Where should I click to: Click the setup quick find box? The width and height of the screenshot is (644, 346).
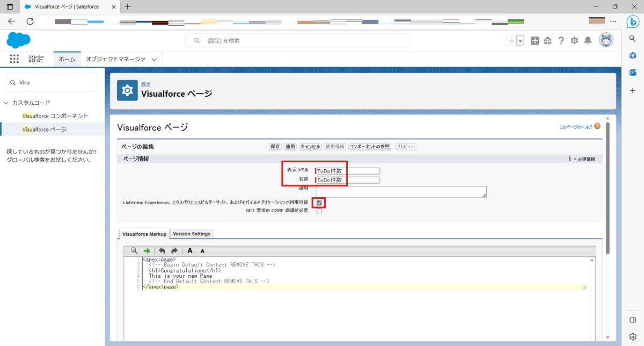(x=52, y=82)
